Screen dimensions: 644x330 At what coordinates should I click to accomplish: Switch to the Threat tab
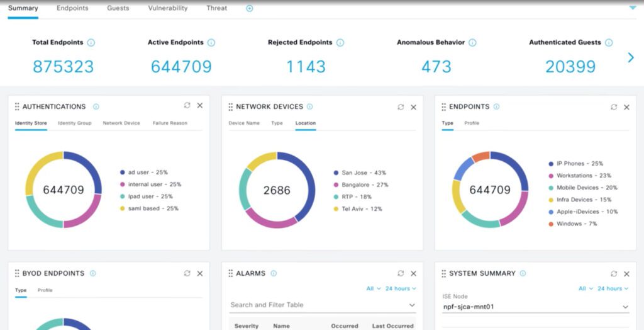216,8
